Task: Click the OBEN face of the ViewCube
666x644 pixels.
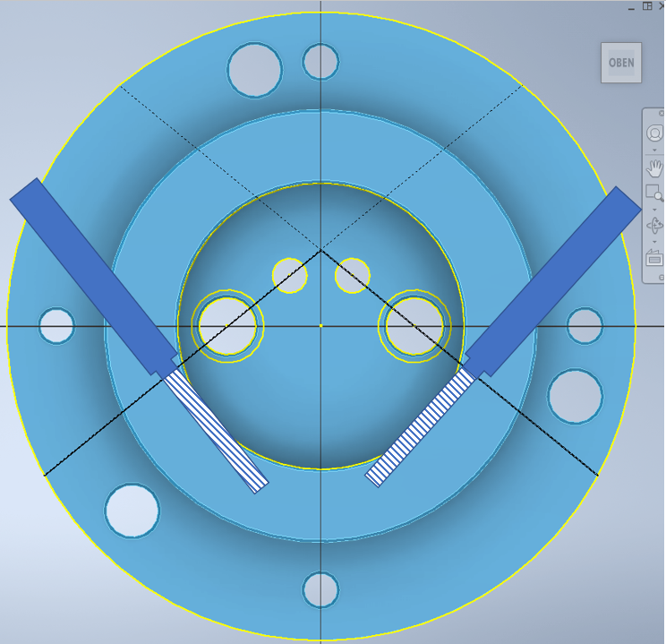Action: [621, 63]
